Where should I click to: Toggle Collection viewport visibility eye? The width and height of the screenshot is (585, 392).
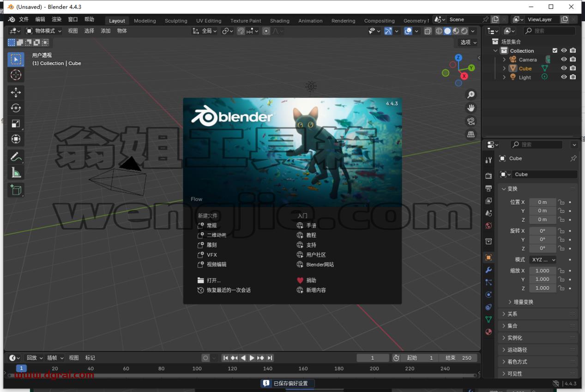(564, 51)
